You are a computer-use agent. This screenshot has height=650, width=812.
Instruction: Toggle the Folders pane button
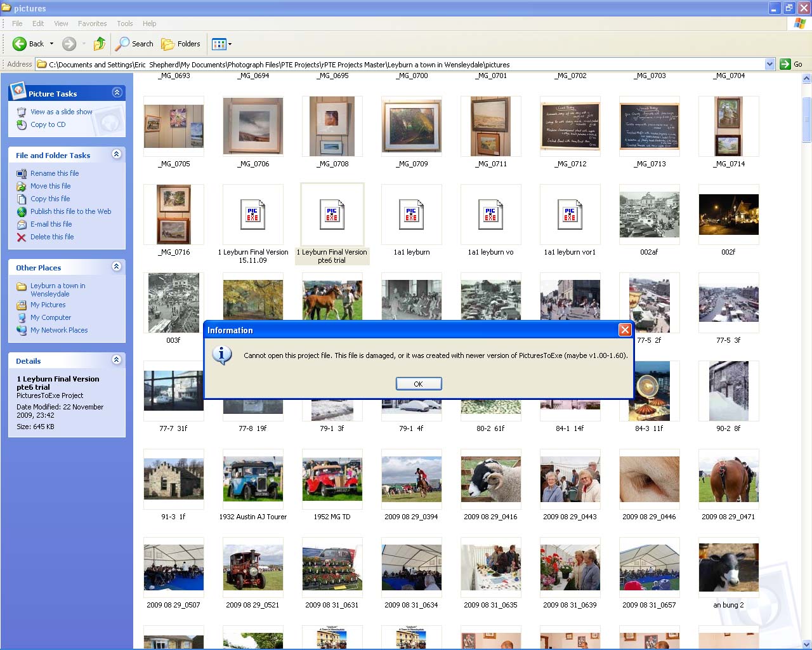tap(181, 44)
